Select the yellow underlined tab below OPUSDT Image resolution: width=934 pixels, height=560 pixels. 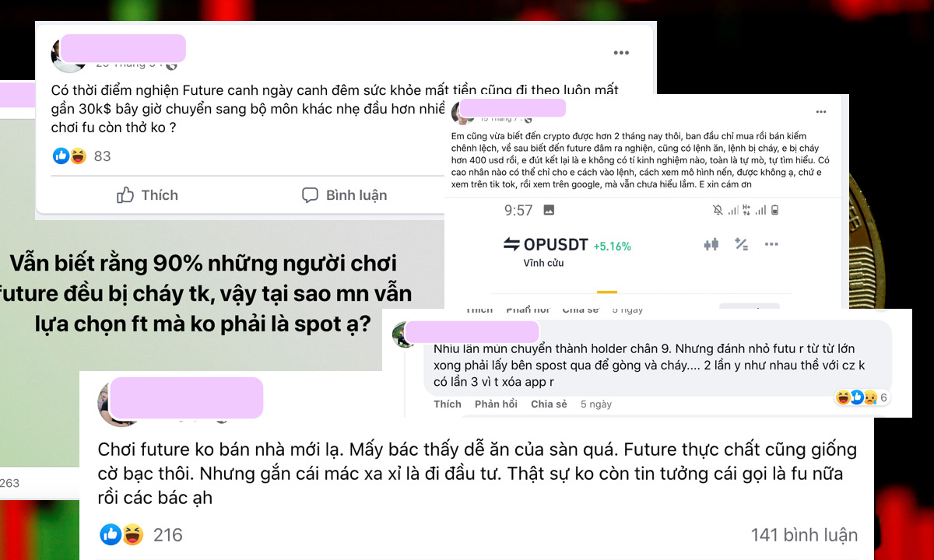[x=606, y=293]
